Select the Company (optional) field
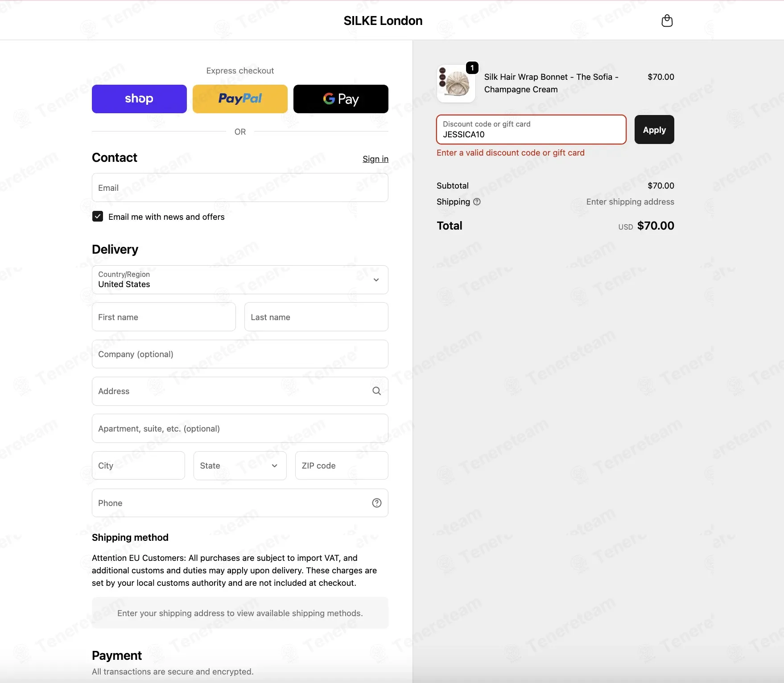 [240, 354]
